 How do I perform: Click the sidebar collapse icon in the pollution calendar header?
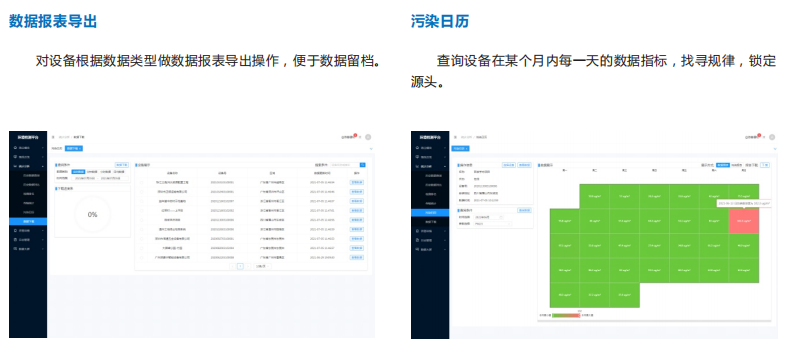pos(455,137)
